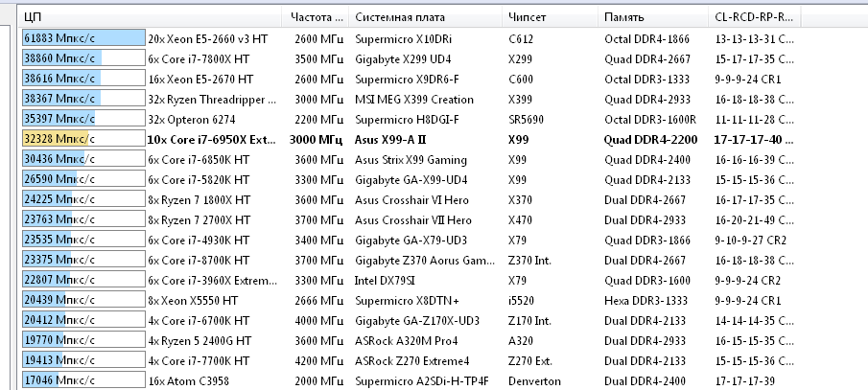This screenshot has height=390, width=868.
Task: Click the highlighted 32328 Мпкс/с score bar
Action: tap(56, 139)
